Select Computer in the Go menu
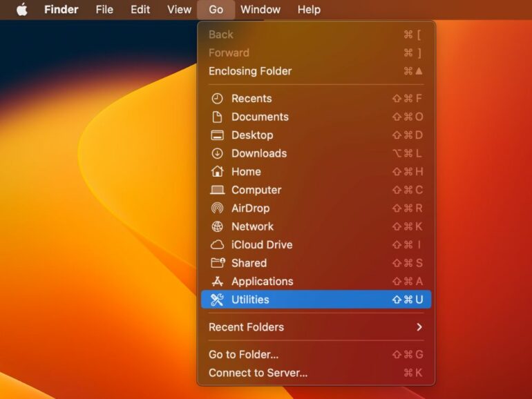The width and height of the screenshot is (532, 399). coord(316,190)
